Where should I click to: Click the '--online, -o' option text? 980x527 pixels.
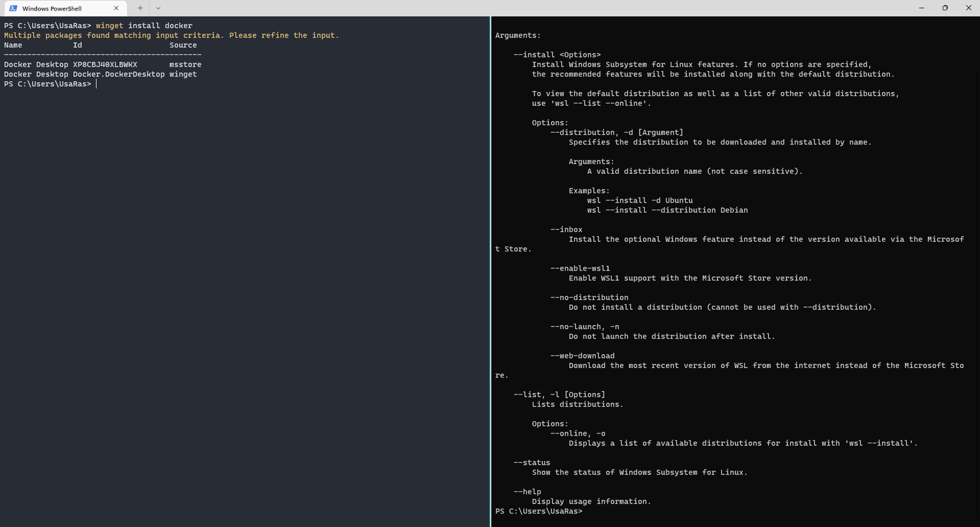pos(578,433)
